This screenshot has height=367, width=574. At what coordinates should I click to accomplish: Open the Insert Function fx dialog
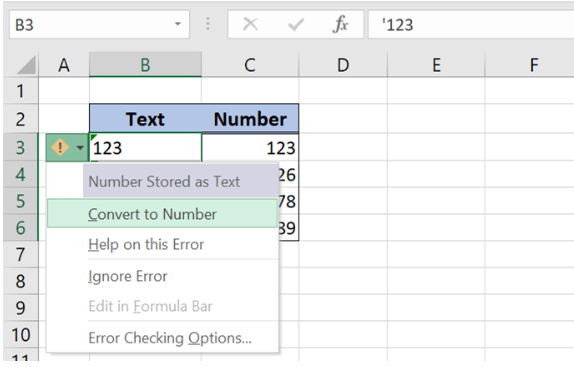340,25
